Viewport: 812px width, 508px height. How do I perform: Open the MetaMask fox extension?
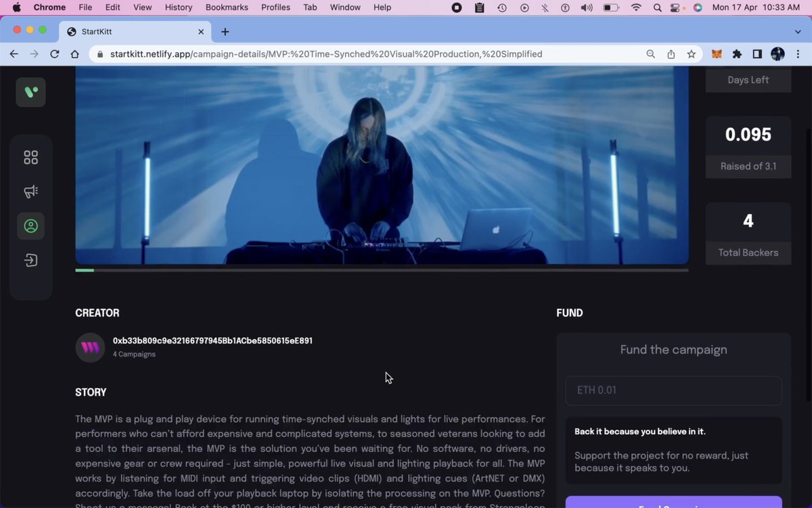(x=717, y=54)
